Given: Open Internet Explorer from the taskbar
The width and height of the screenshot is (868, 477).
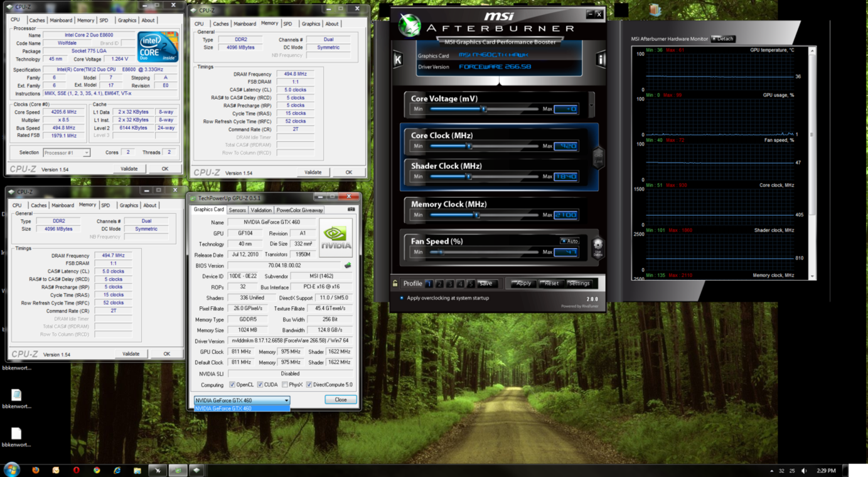Looking at the screenshot, I should [117, 470].
